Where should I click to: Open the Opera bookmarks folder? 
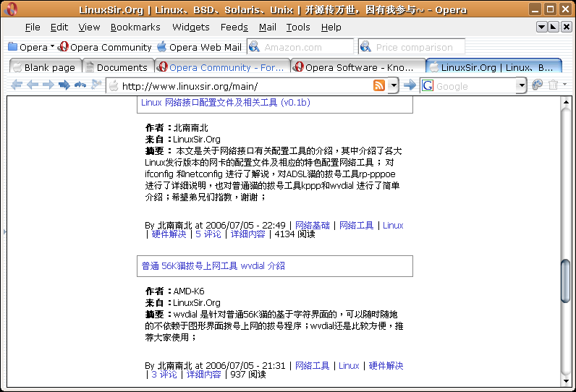pos(30,47)
